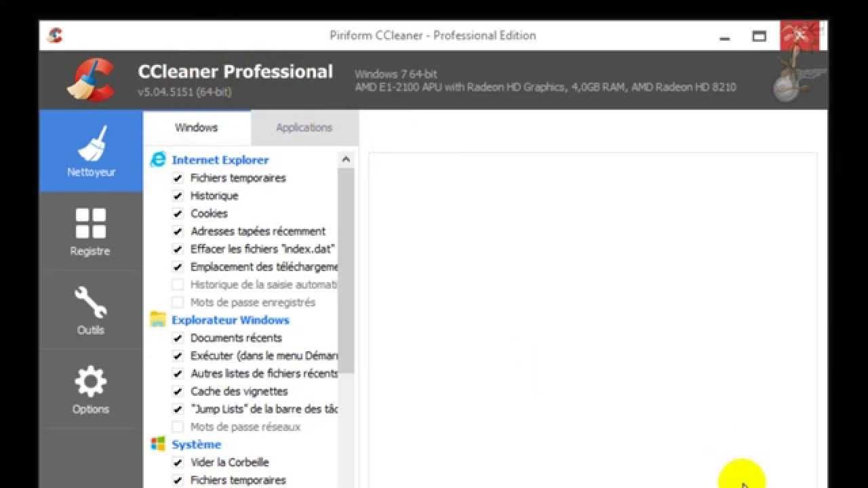Enable Mots de passe enregistrés
The image size is (868, 488).
click(178, 302)
